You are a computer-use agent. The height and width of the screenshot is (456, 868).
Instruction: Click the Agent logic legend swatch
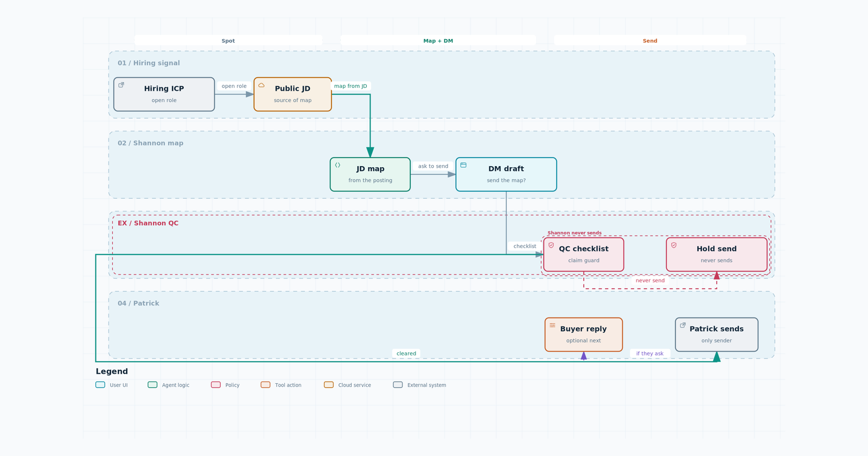coord(152,385)
